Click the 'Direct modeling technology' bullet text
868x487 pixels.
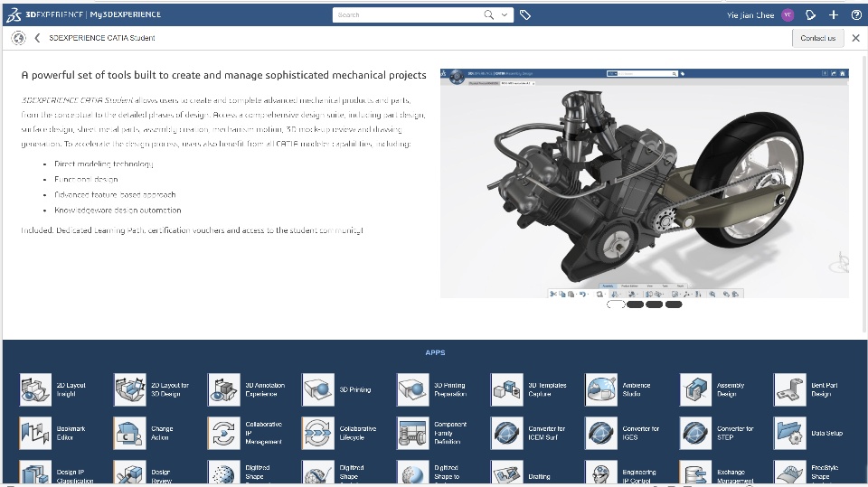tap(103, 164)
